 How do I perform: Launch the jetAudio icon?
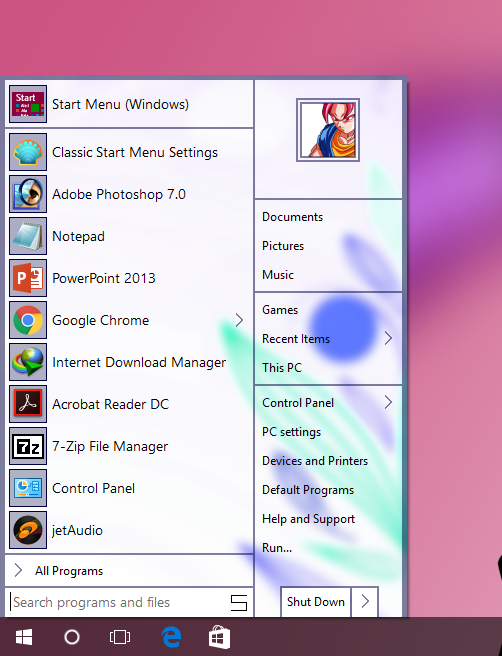(x=28, y=530)
